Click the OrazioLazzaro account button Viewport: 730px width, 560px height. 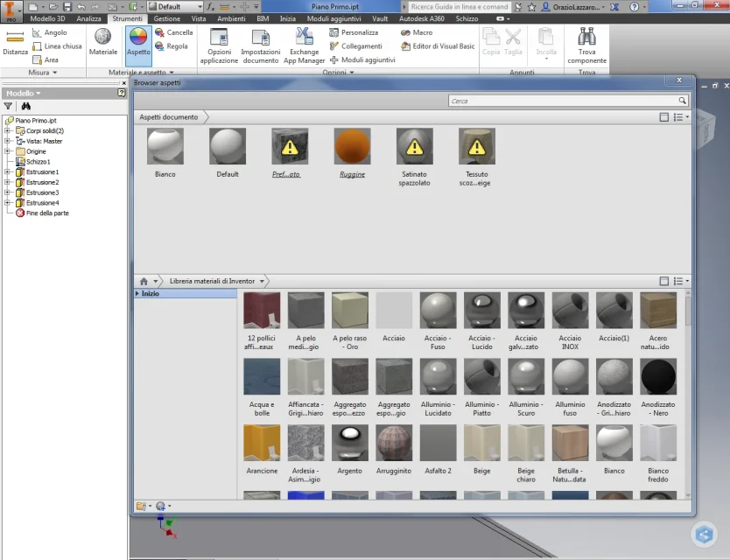tap(573, 7)
